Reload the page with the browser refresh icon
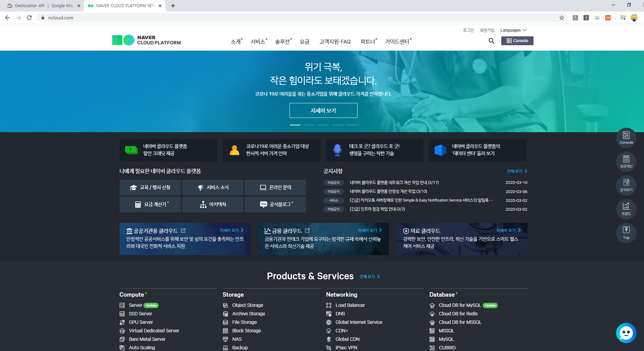This screenshot has height=351, width=644. 29,18
